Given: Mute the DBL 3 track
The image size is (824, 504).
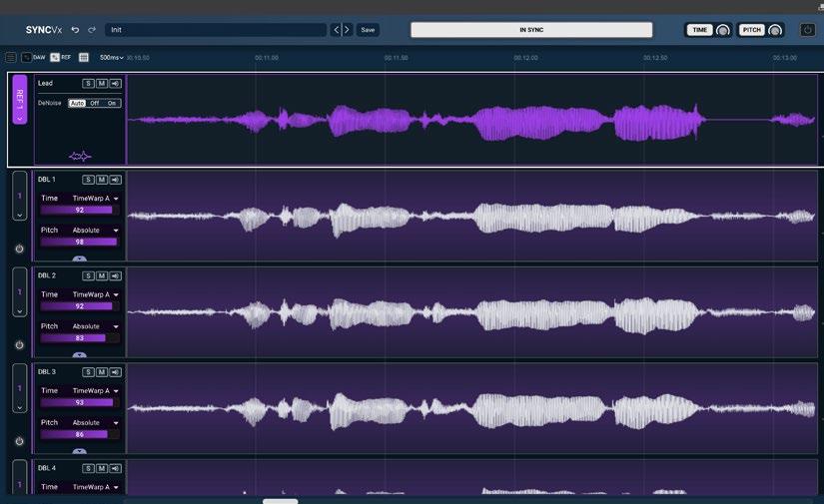Looking at the screenshot, I should [102, 372].
